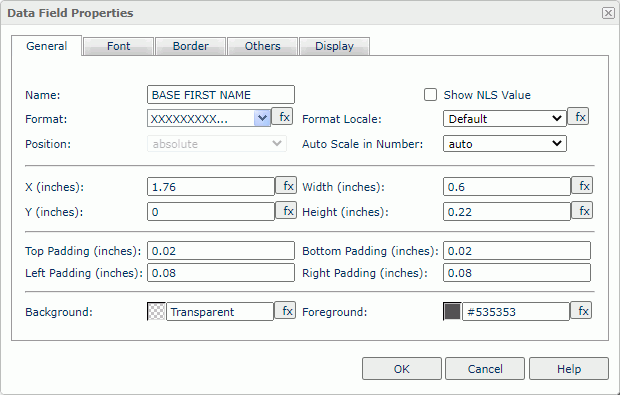Screen dimensions: 620x395
Task: Click the Height (inches) input field
Action: point(507,212)
